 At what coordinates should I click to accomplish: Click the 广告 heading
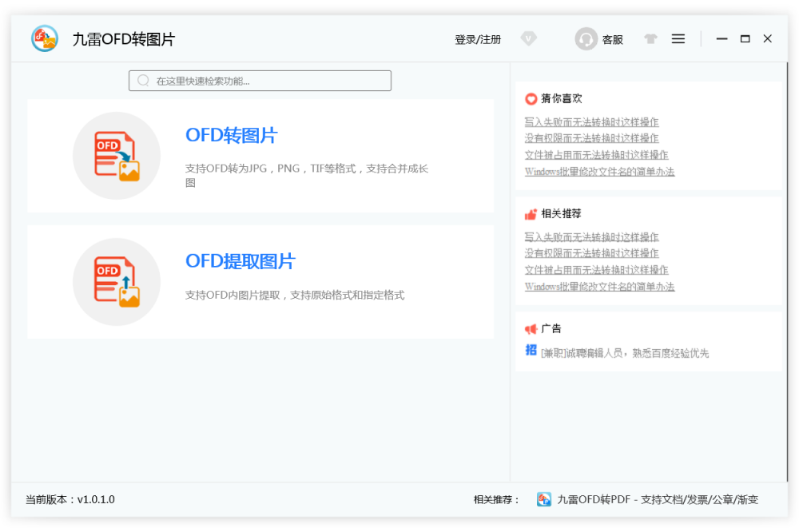(x=551, y=328)
